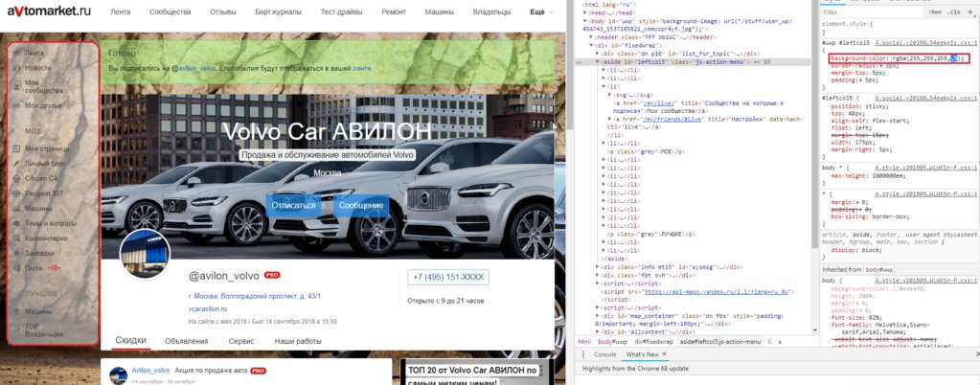
Task: Click the Citroen C4 car icon
Action: pos(15,179)
